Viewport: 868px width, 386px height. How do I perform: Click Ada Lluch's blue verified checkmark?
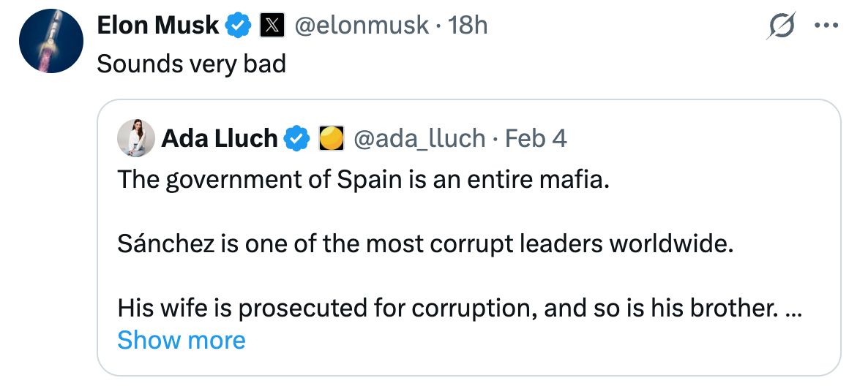point(296,137)
